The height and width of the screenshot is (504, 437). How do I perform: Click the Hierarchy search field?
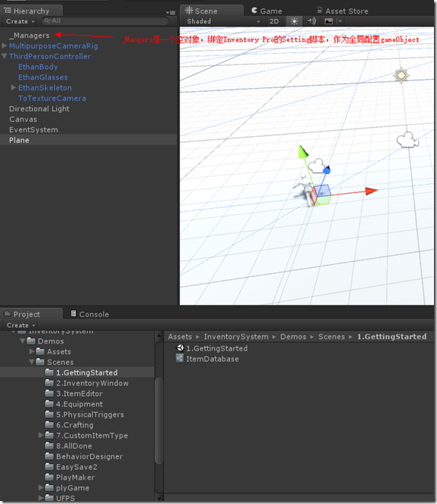[x=105, y=21]
